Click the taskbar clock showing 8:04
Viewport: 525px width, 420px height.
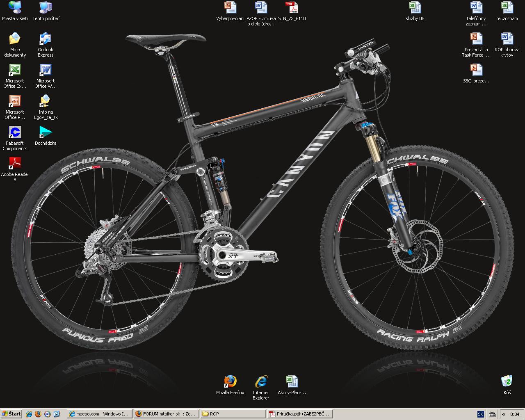coord(515,414)
